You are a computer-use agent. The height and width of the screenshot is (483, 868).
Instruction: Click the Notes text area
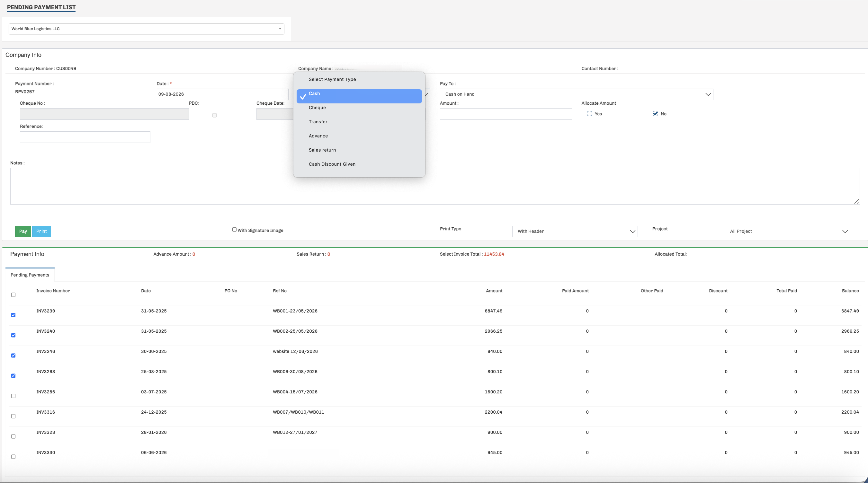click(435, 186)
